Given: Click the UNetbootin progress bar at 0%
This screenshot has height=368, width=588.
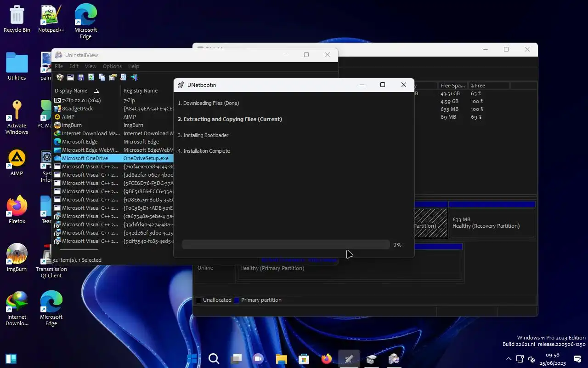Looking at the screenshot, I should (x=286, y=245).
